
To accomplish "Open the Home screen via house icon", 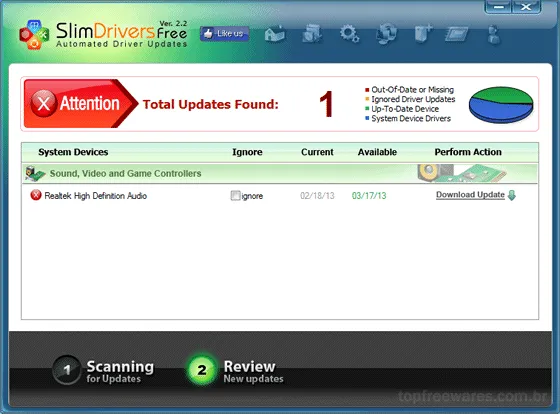I will click(x=275, y=34).
